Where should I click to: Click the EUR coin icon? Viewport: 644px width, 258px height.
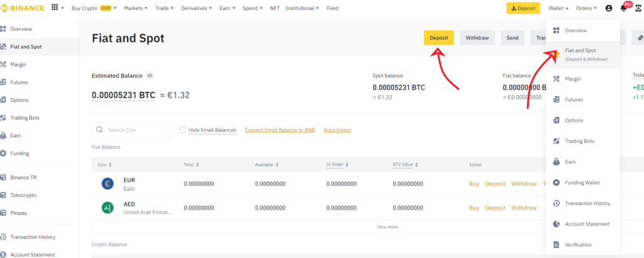[108, 184]
